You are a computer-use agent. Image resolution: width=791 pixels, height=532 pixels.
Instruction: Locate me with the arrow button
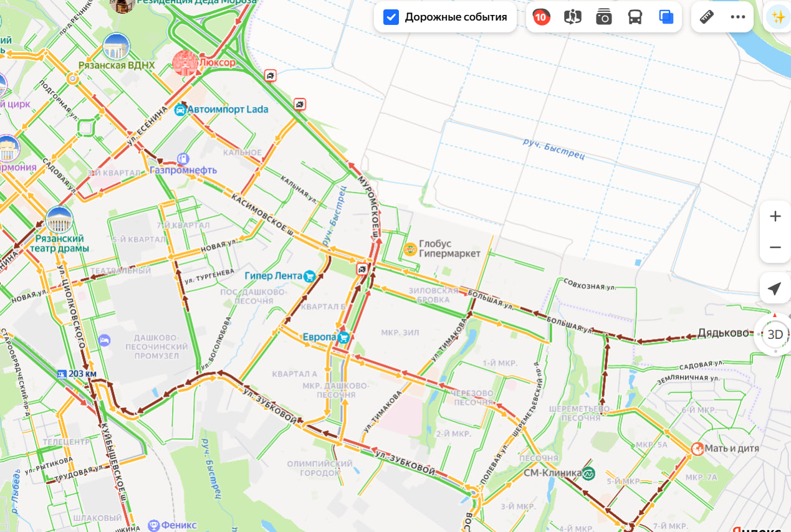click(x=775, y=288)
